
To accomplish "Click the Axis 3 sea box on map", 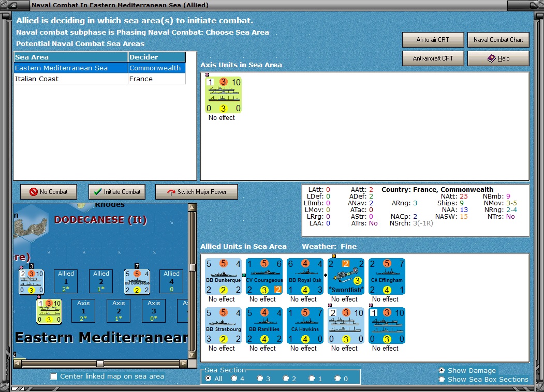I will pyautogui.click(x=154, y=311).
